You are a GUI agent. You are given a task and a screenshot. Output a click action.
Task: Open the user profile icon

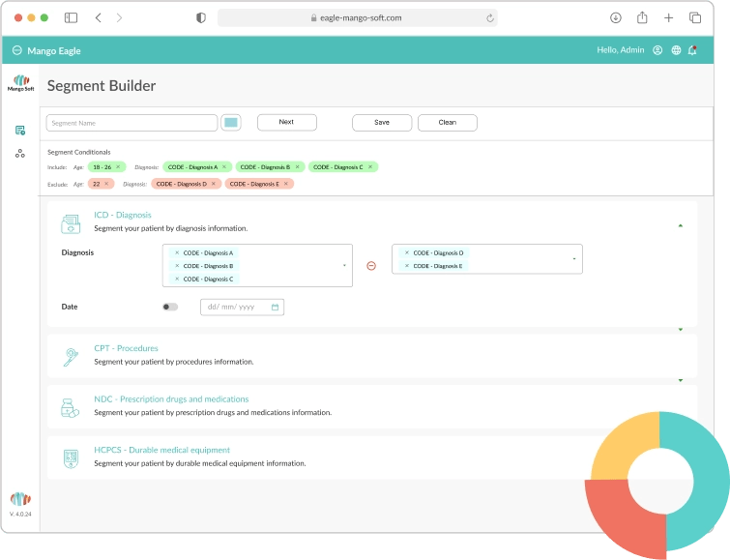[657, 50]
